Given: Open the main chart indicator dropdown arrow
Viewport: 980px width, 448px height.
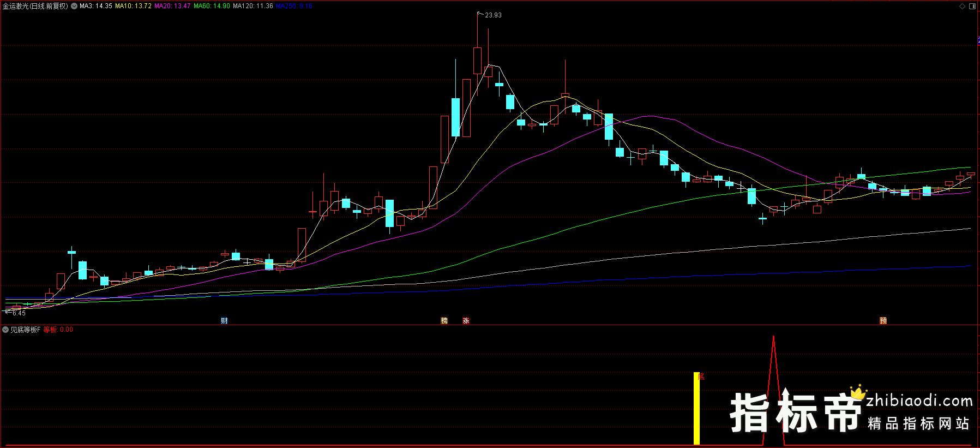Looking at the screenshot, I should [74, 6].
